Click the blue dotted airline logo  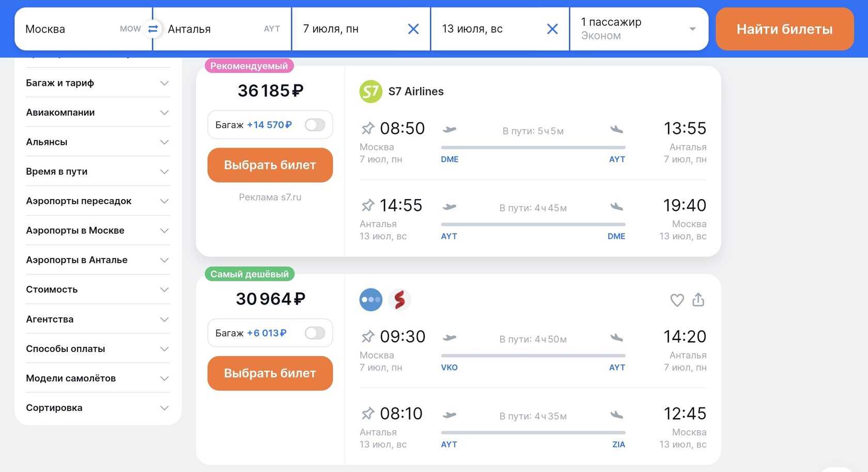370,299
